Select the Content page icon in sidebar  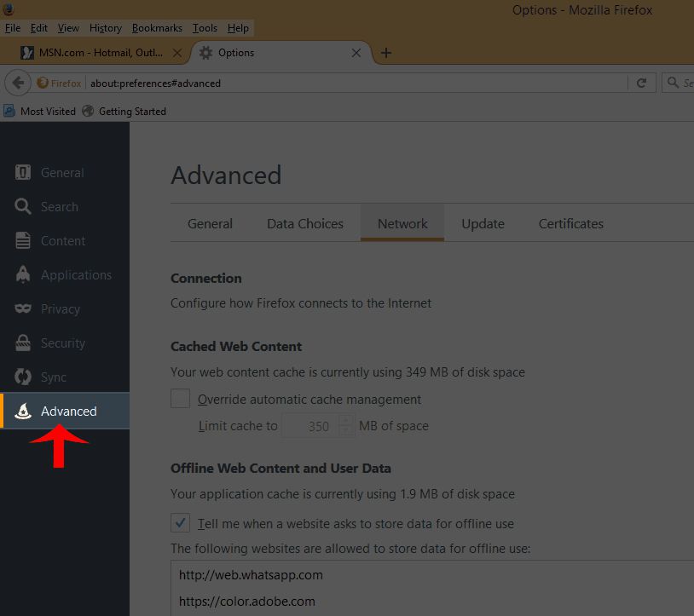point(24,241)
